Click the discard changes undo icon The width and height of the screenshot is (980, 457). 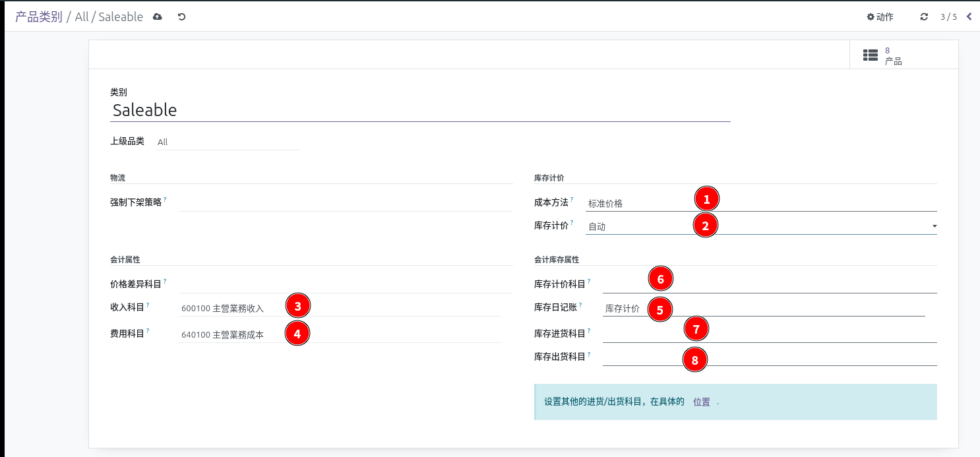coord(181,16)
